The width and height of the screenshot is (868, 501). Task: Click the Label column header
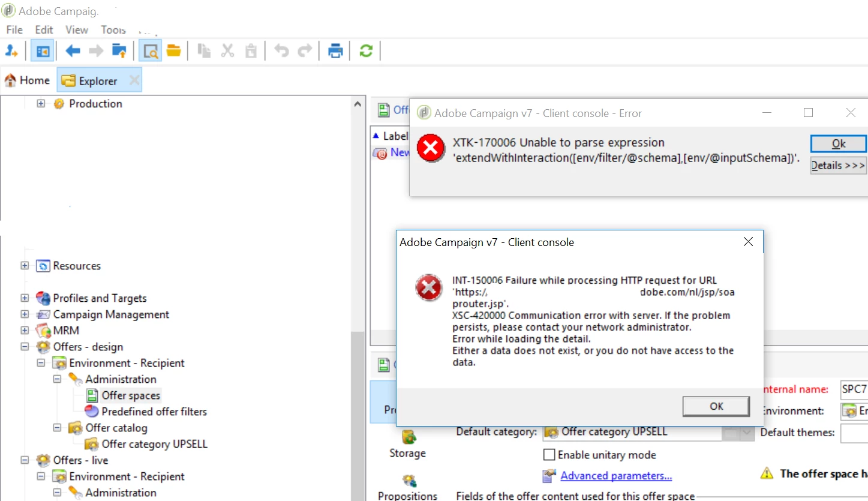[x=395, y=136]
